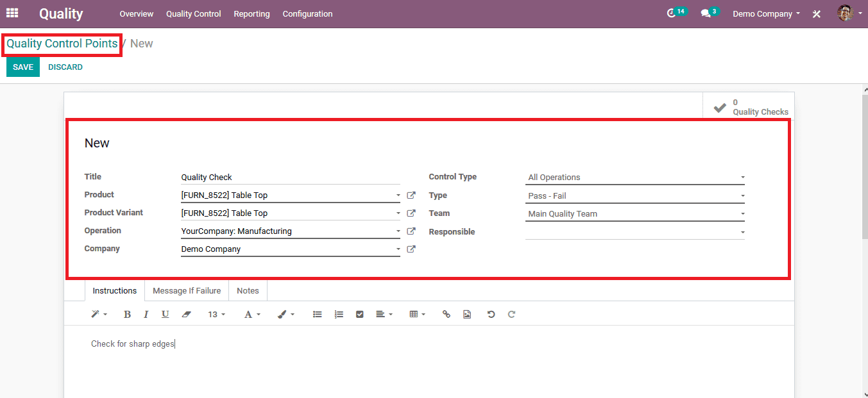Expand the Responsible dropdown

coord(742,233)
